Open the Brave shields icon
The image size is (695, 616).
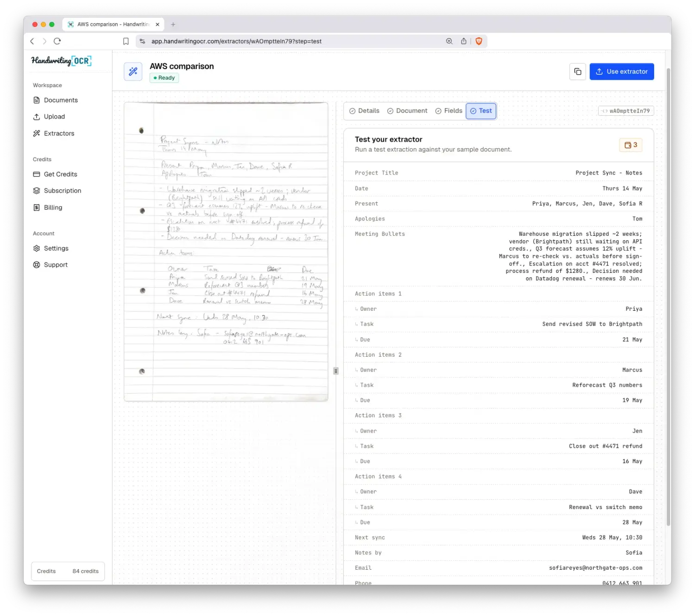tap(479, 41)
